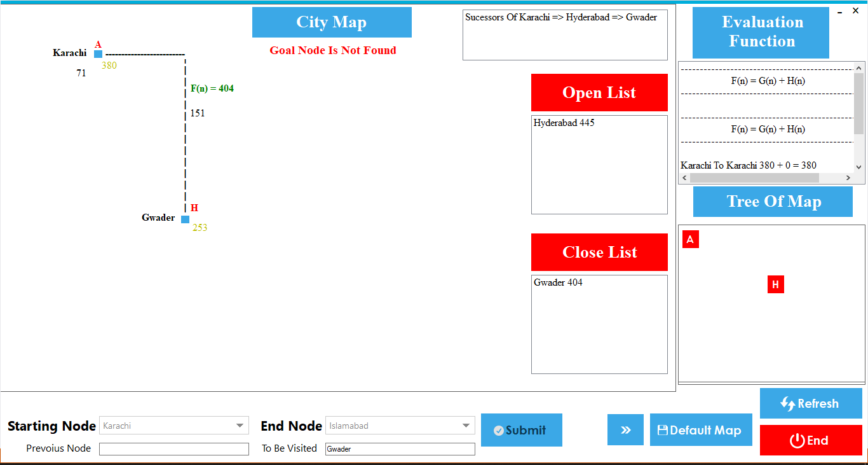Click the heuristic value 380 near Karachi
The image size is (868, 465).
point(109,65)
